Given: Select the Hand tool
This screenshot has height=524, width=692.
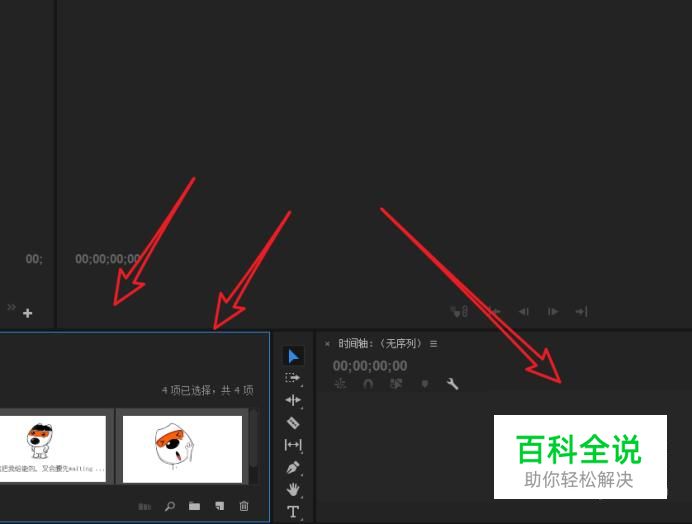Looking at the screenshot, I should tap(293, 489).
